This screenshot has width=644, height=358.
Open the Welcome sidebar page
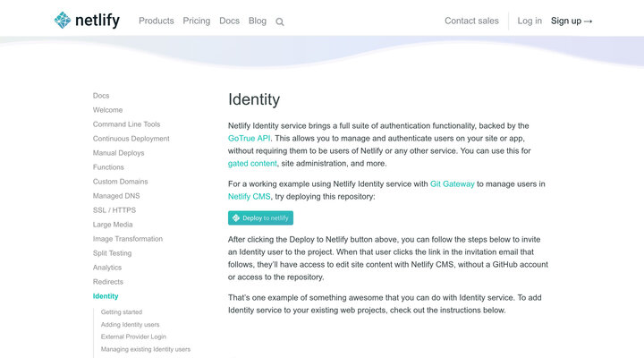click(107, 110)
